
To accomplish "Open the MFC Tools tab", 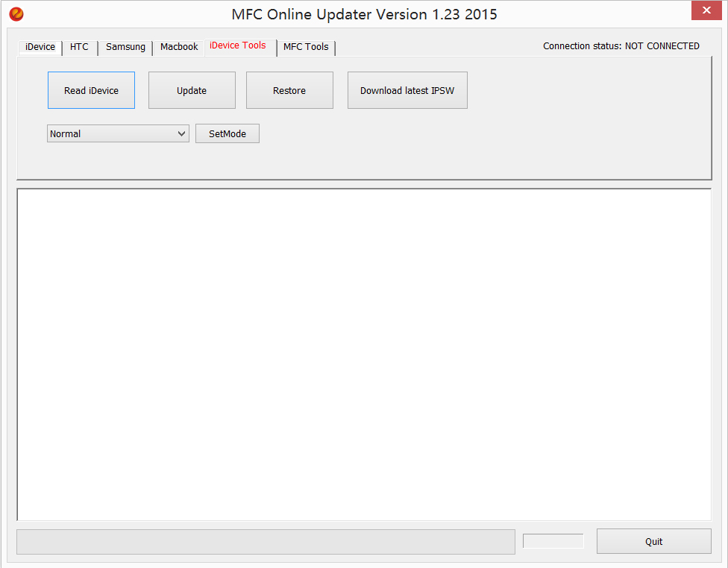I will coord(306,47).
